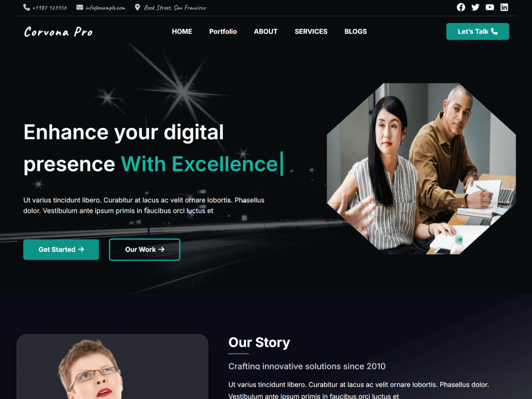This screenshot has height=399, width=532.
Task: Click the Get Started button
Action: pyautogui.click(x=61, y=250)
